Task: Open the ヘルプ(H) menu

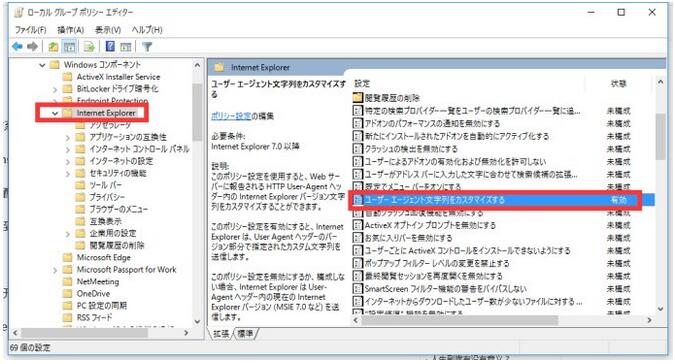Action: click(147, 30)
